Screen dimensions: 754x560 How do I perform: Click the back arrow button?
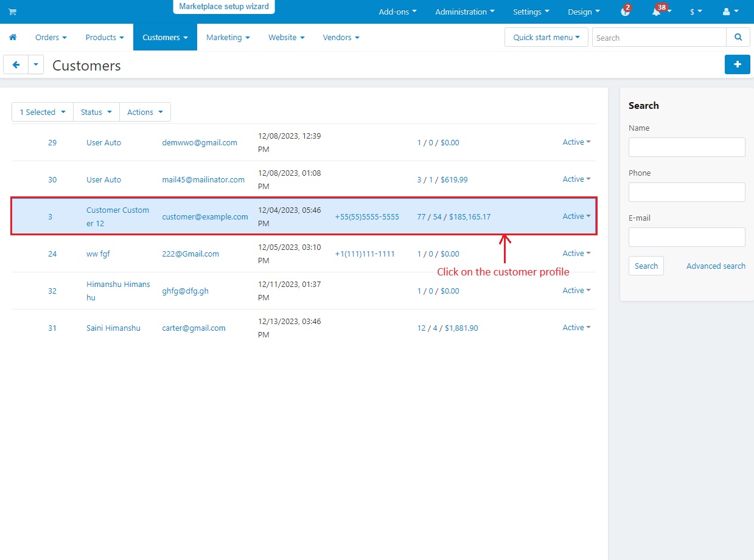tap(16, 64)
